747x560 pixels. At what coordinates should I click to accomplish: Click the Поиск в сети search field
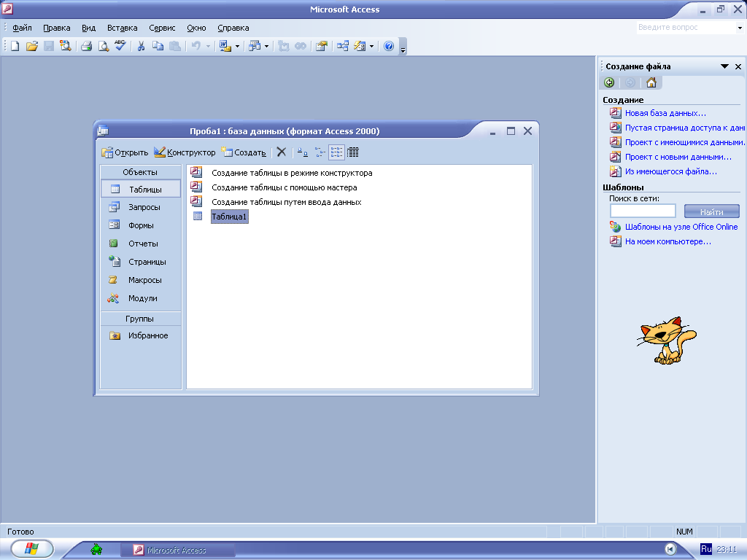[643, 211]
